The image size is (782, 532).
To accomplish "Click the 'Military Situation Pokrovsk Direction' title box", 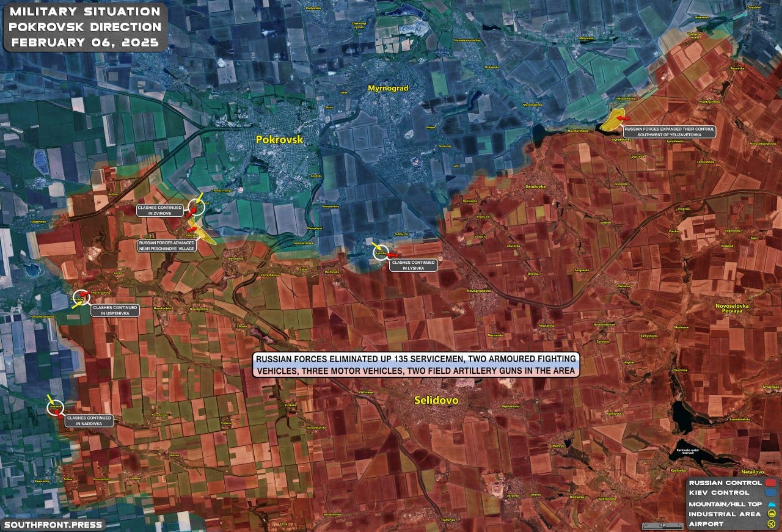I will point(86,27).
